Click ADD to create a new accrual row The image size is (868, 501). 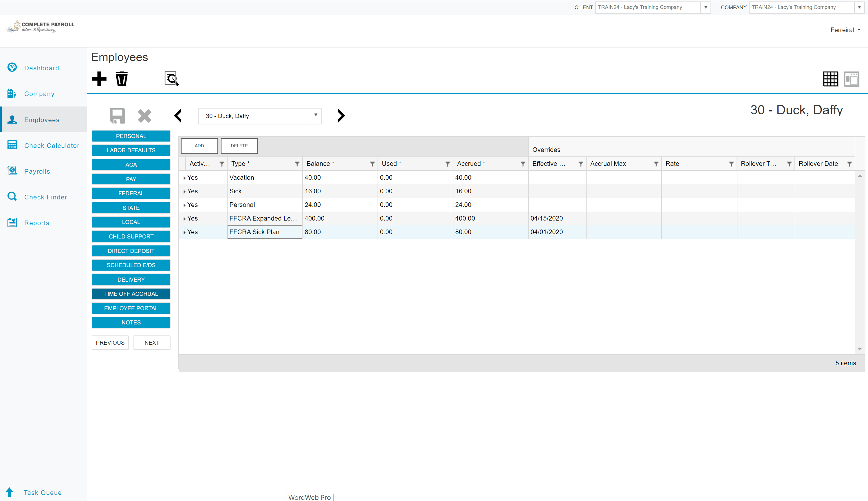199,146
